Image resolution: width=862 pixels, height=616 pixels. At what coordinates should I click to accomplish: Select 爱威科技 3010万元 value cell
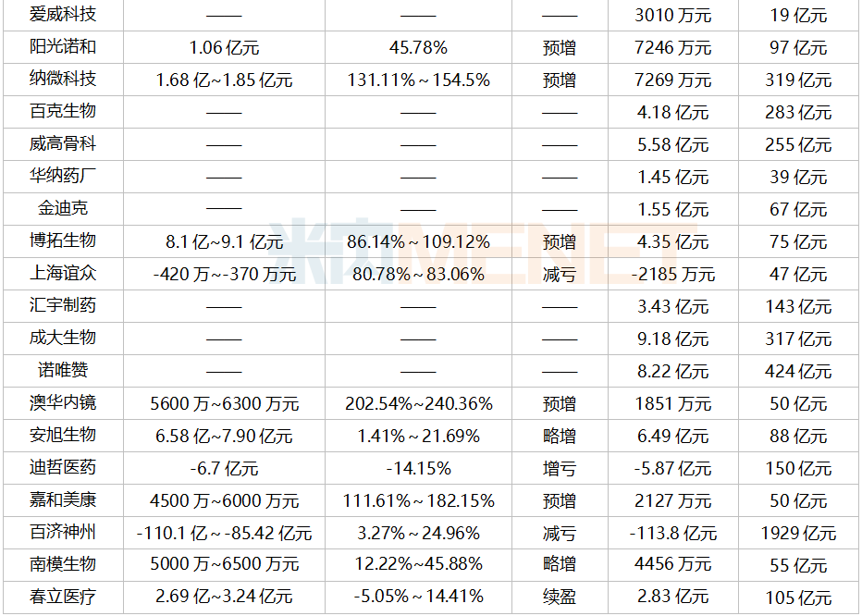click(673, 16)
